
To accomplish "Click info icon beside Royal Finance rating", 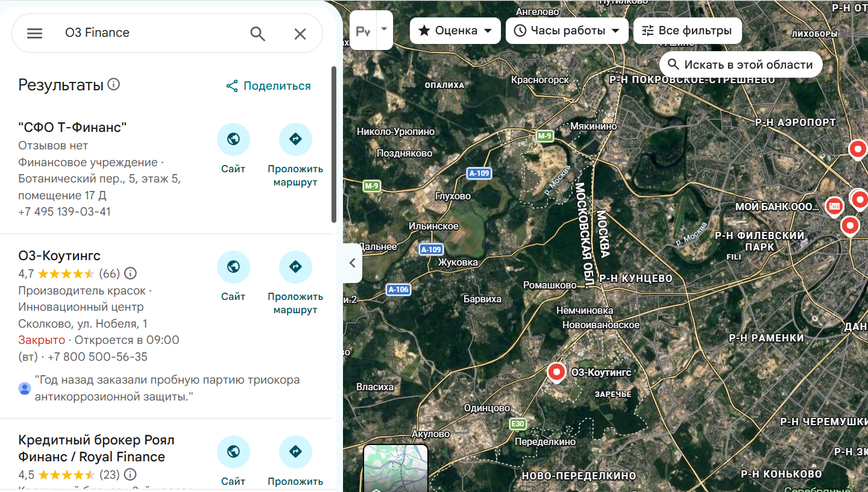I will (x=130, y=474).
